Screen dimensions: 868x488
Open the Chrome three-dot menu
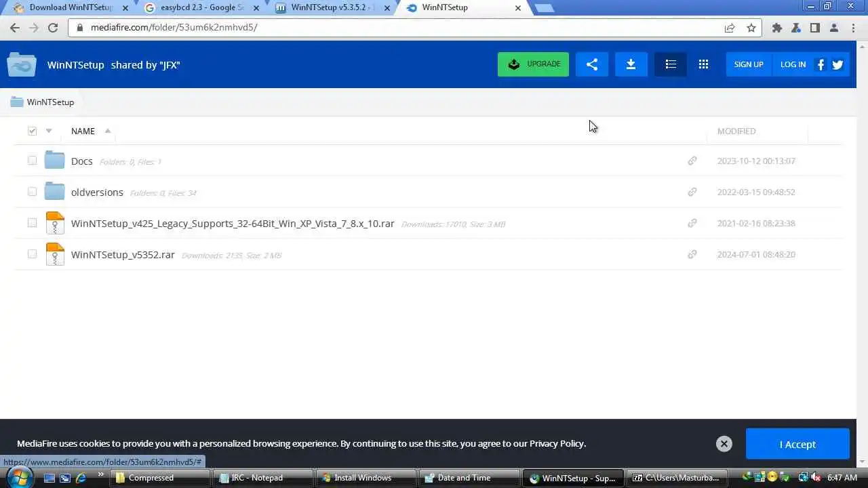coord(853,28)
